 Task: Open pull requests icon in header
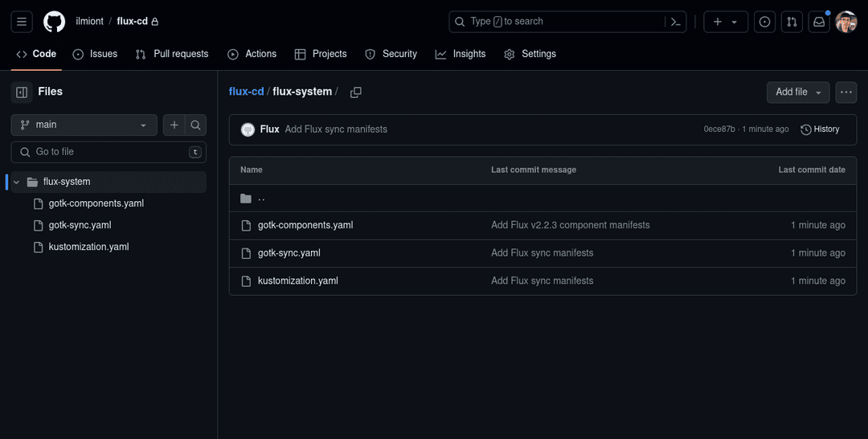click(x=792, y=22)
